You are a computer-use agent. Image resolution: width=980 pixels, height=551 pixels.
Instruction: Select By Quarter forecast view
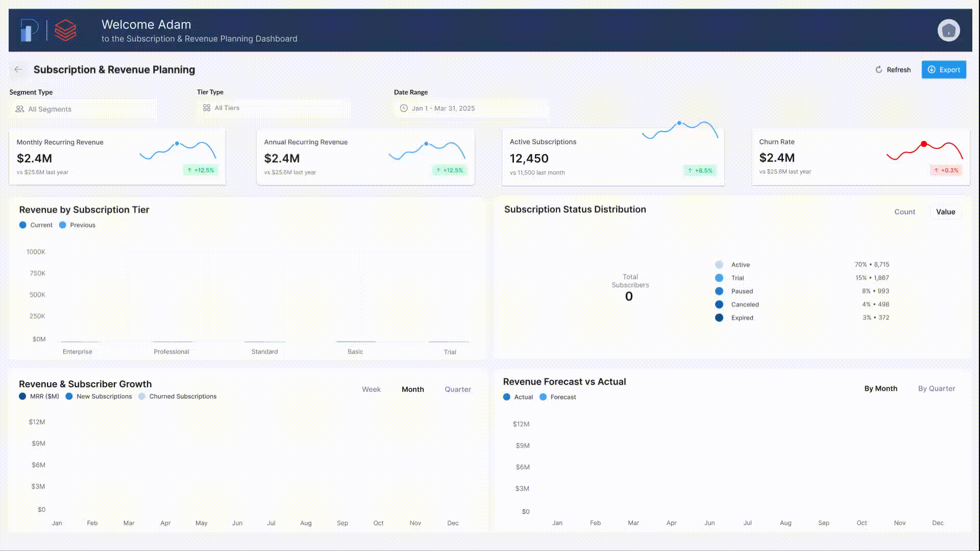click(x=936, y=389)
